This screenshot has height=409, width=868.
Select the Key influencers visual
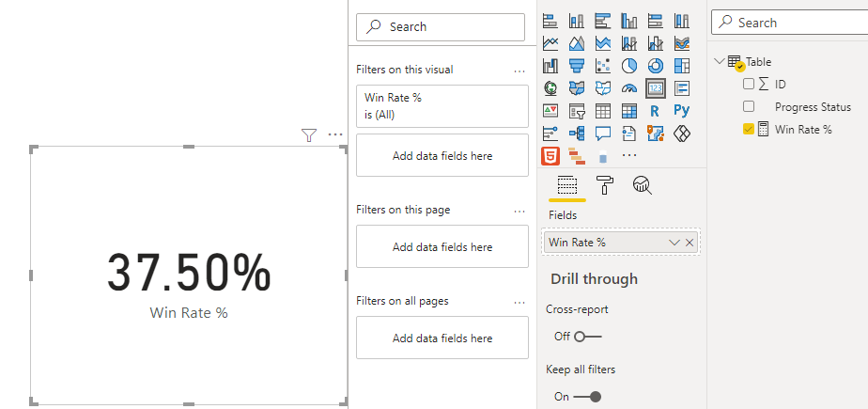tap(550, 133)
